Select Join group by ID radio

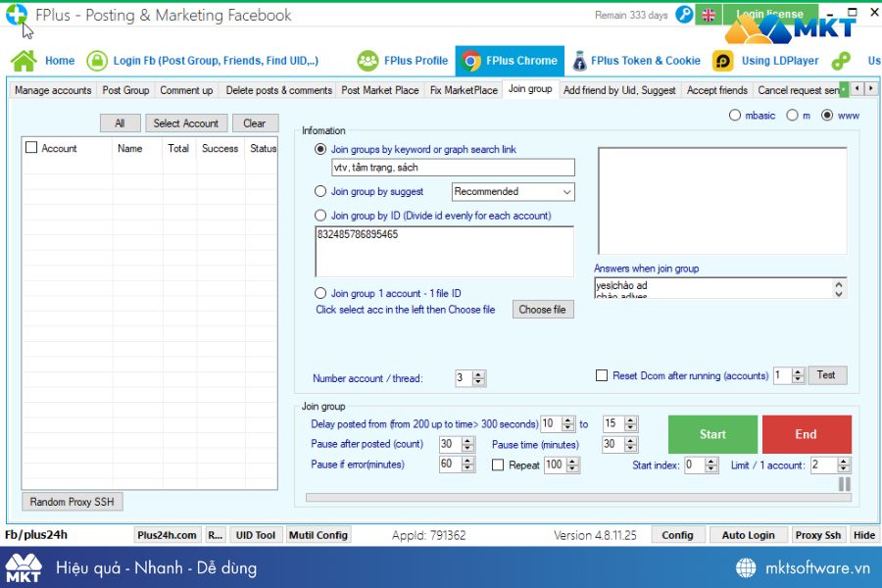point(320,216)
